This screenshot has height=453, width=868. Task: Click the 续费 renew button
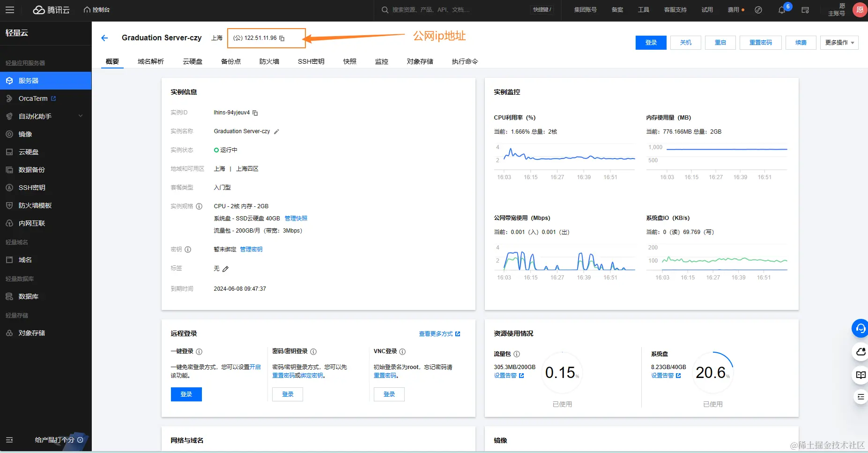tap(801, 43)
